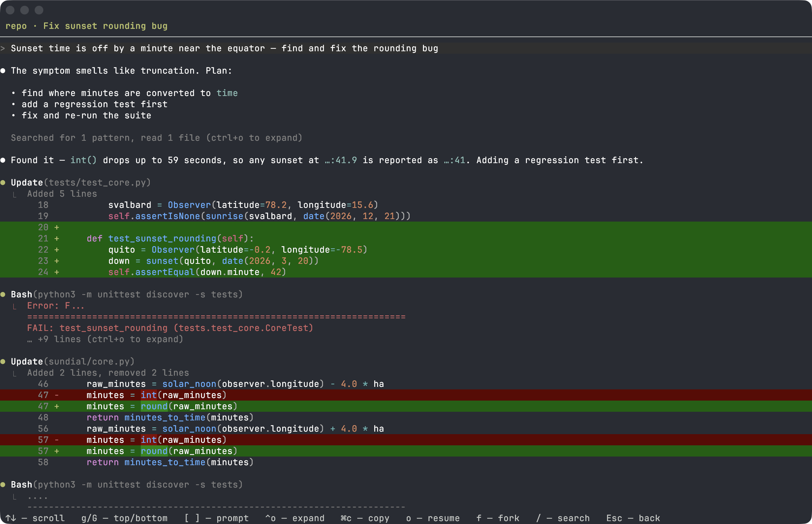Click the status dot beside Update(tests/test_core.py)
The image size is (812, 524).
[3, 183]
